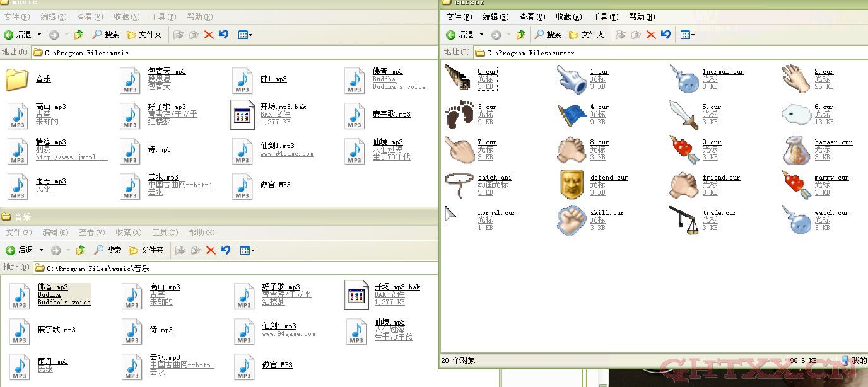Viewport: 868px width, 387px height.
Task: Click the red delete icon in cursor window toolbar
Action: (651, 35)
